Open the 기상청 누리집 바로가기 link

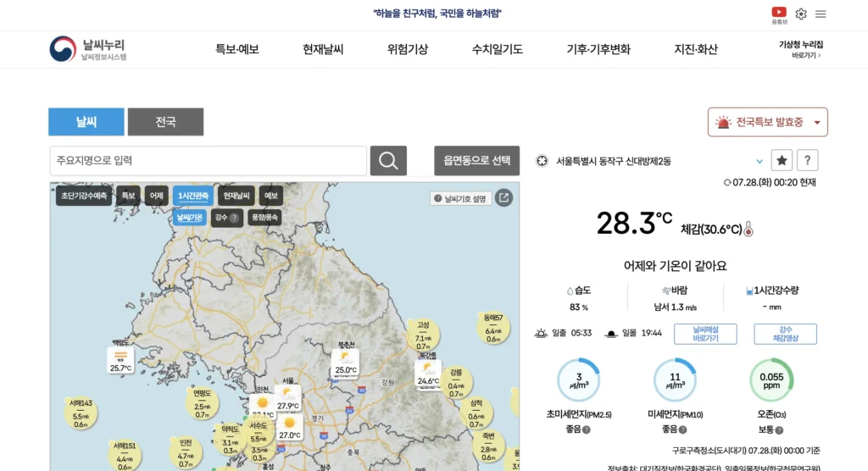801,49
